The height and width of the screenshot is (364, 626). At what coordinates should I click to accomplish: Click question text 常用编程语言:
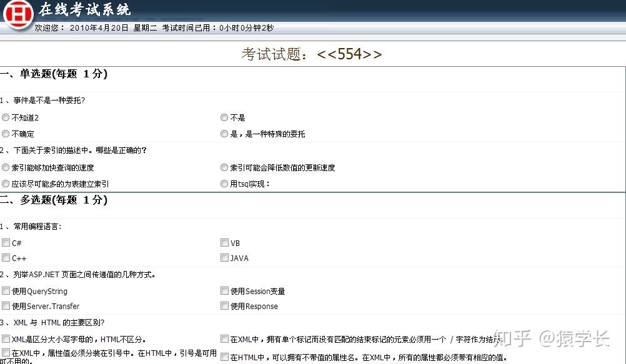[37, 227]
